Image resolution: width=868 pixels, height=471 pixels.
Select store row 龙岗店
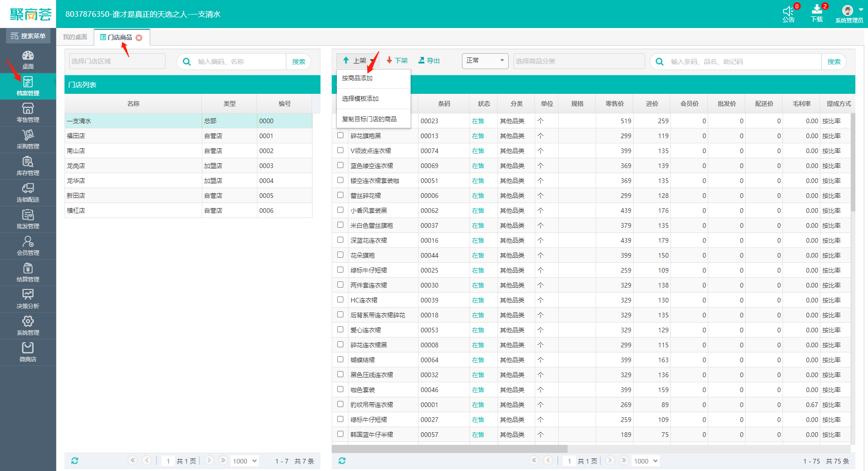188,166
